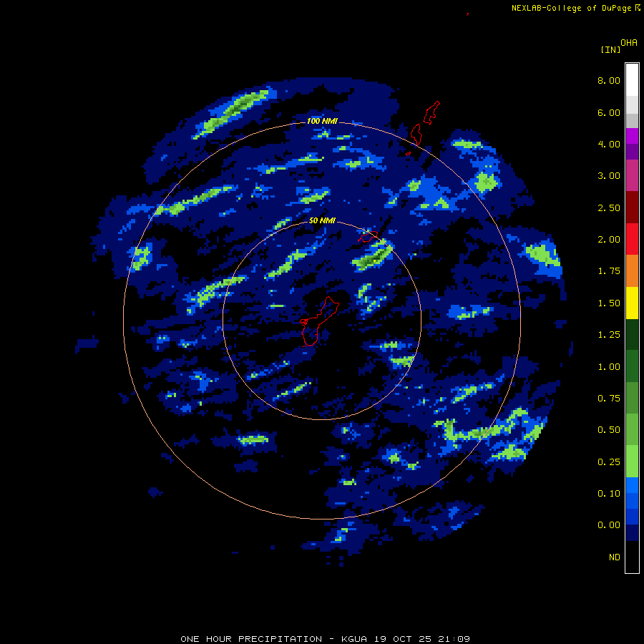This screenshot has height=644, width=644.
Task: Click the 4.00 scale value
Action: click(x=609, y=144)
